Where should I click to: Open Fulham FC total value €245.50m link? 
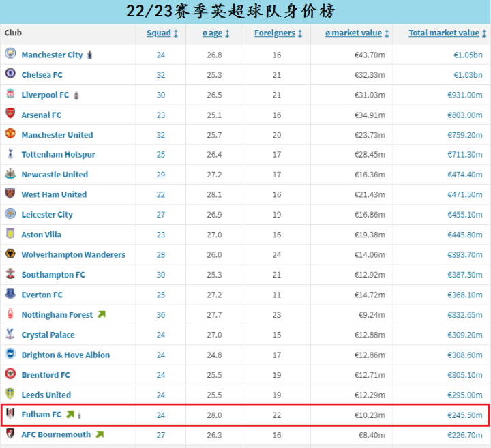pyautogui.click(x=464, y=415)
